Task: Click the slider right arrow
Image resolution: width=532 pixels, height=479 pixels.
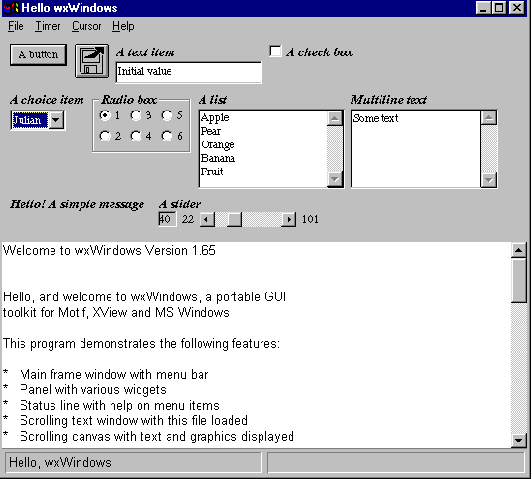Action: click(289, 219)
